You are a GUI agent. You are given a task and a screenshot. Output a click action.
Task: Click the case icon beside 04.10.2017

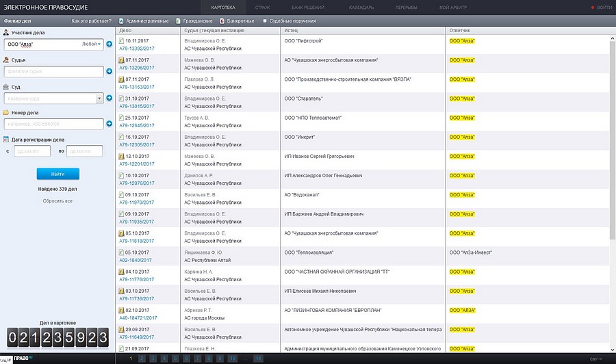point(122,272)
